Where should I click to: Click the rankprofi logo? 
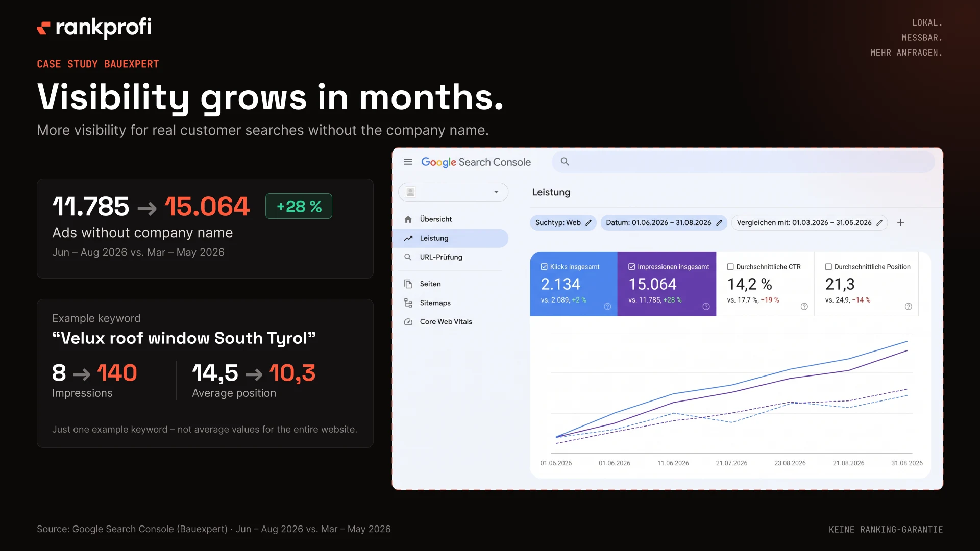pyautogui.click(x=94, y=28)
